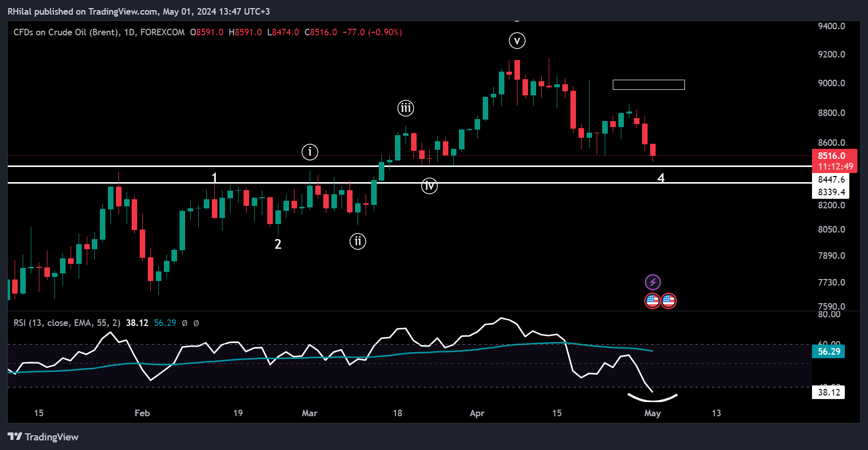Click the 38.12 value in RSI legend

137,323
